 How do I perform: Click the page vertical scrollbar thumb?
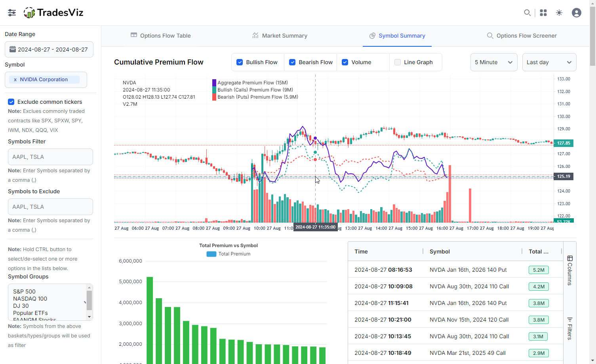(x=592, y=36)
